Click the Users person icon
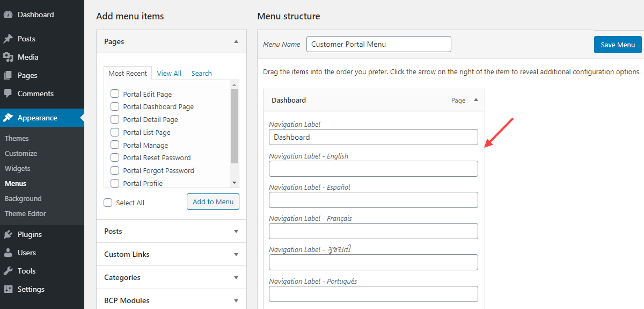Viewport: 644px width, 309px height. coord(8,253)
